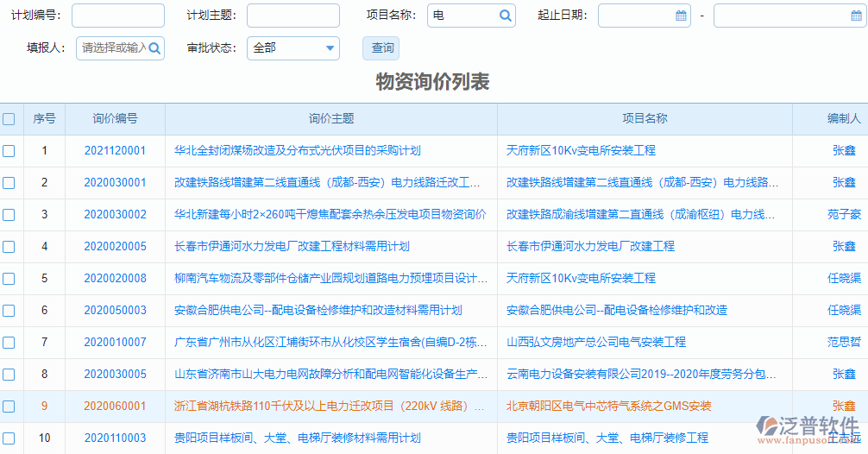868x454 pixels.
Task: Select the checkbox for row 5
Action: 9,279
